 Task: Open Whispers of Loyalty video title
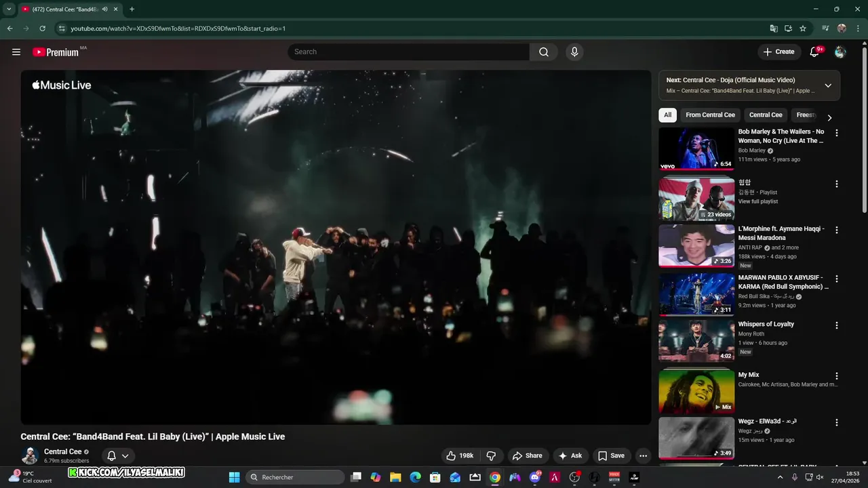coord(766,324)
